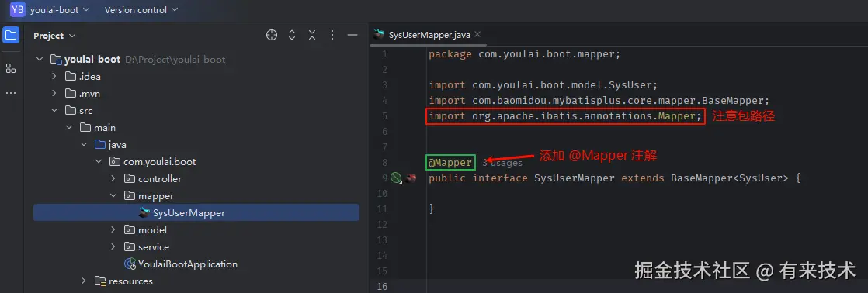Collapse the mapper package
Image resolution: width=868 pixels, height=293 pixels.
point(113,195)
